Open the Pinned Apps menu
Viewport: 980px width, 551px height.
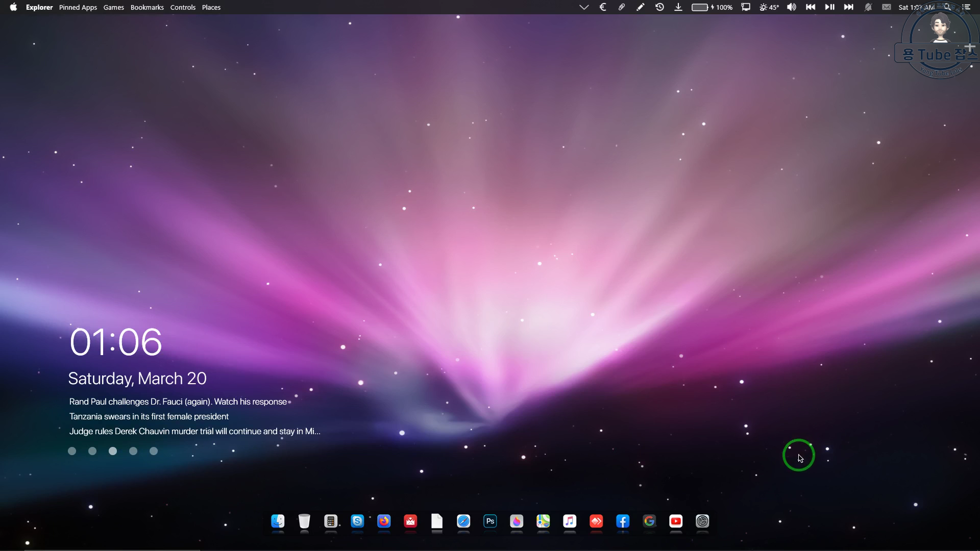(x=78, y=7)
